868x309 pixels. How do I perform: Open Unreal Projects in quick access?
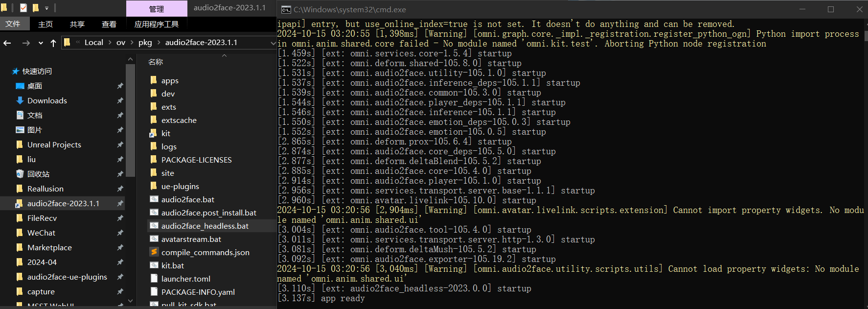[54, 144]
